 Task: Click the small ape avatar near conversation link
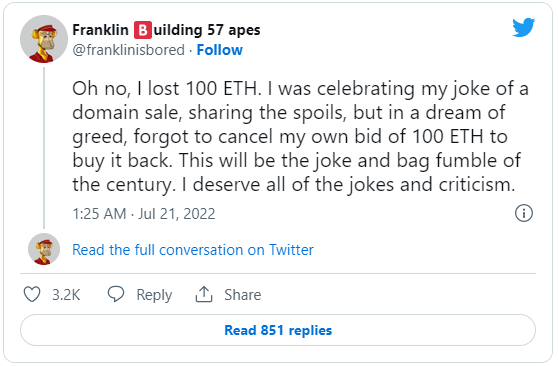pos(44,249)
